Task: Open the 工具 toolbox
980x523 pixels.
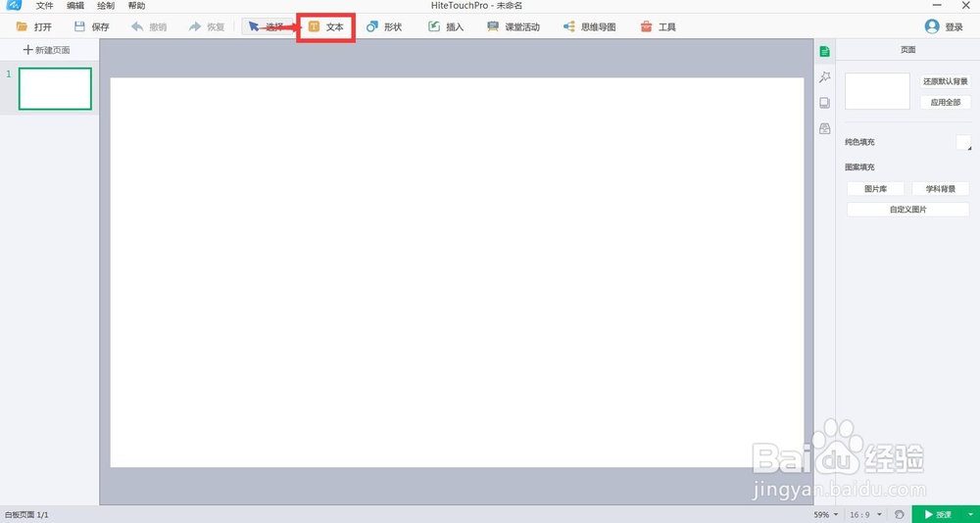Action: click(659, 26)
